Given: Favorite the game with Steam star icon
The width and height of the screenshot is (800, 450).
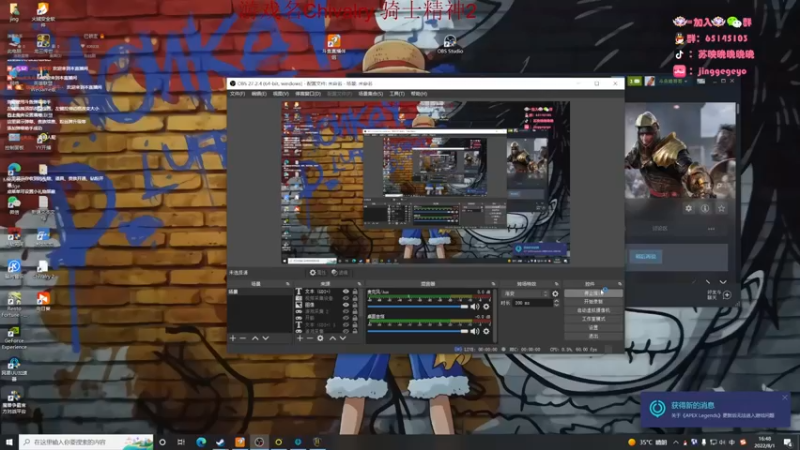Looking at the screenshot, I should (x=721, y=208).
